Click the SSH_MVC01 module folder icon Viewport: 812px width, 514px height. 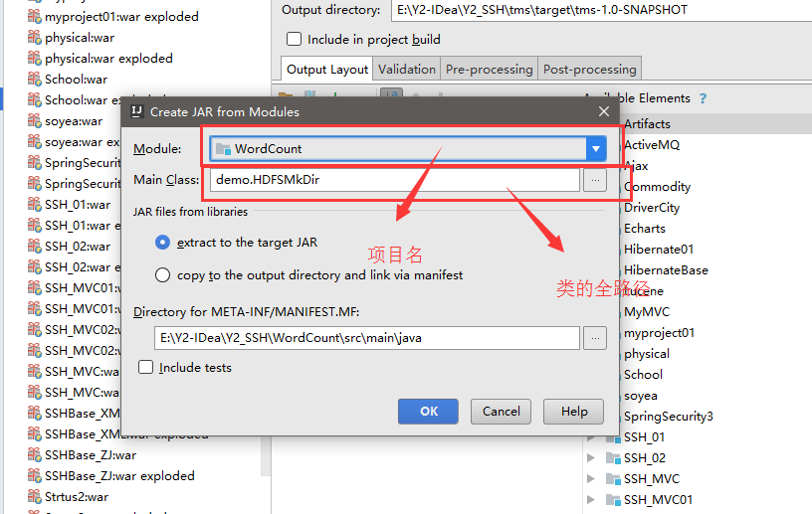point(614,500)
